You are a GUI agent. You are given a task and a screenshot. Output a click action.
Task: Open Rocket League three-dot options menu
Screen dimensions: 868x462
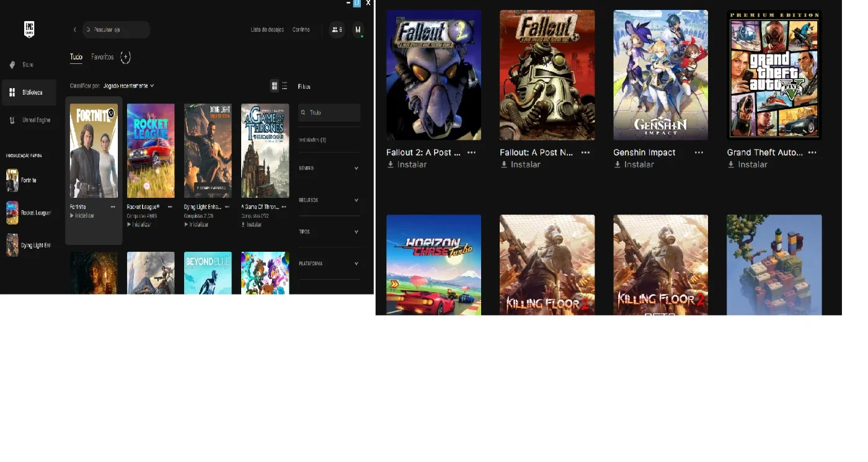[x=170, y=207]
